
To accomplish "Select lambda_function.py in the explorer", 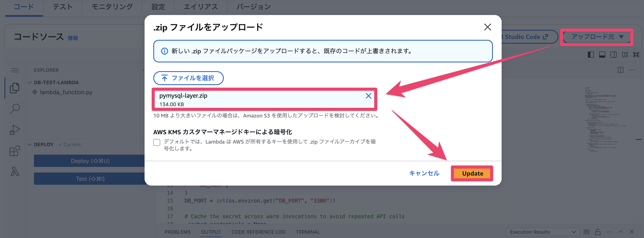I will click(x=66, y=92).
